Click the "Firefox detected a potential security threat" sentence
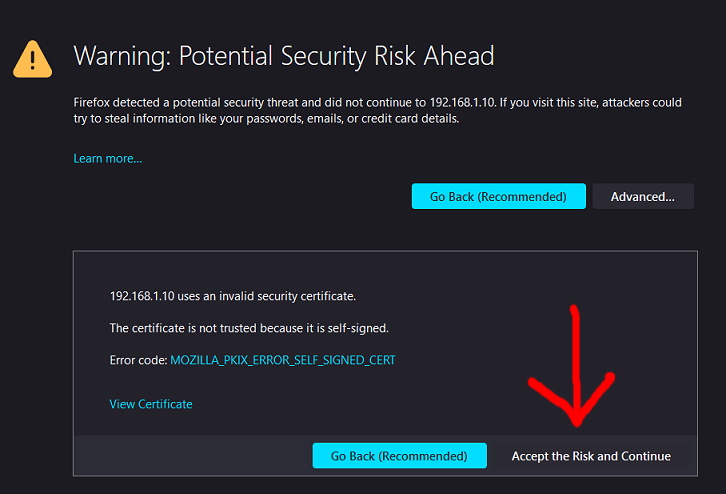726x494 pixels. pyautogui.click(x=200, y=103)
